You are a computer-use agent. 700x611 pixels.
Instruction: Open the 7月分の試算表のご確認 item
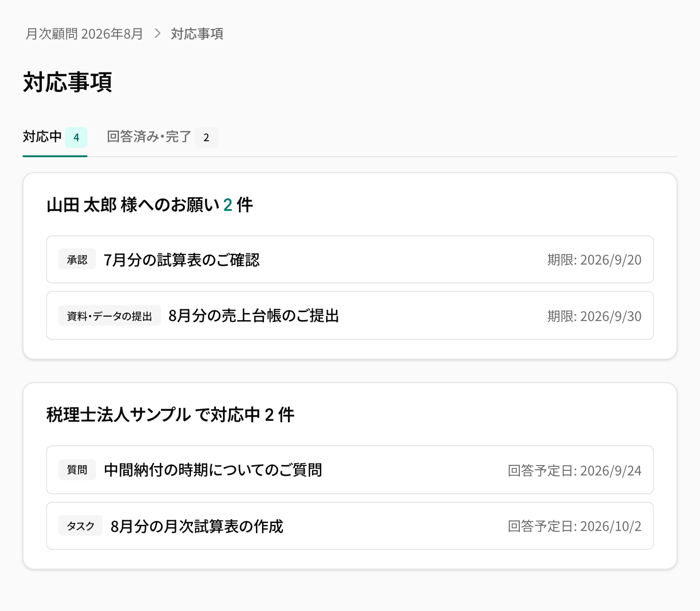[x=350, y=259]
